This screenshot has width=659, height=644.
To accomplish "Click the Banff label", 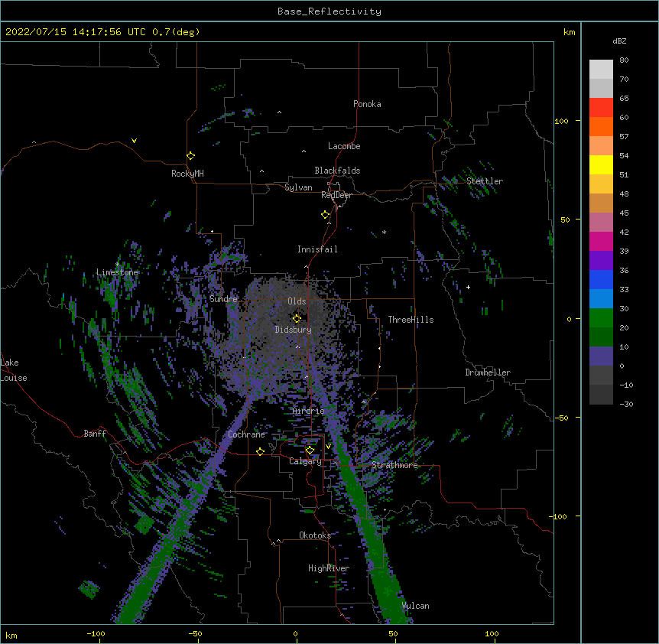I will click(95, 434).
